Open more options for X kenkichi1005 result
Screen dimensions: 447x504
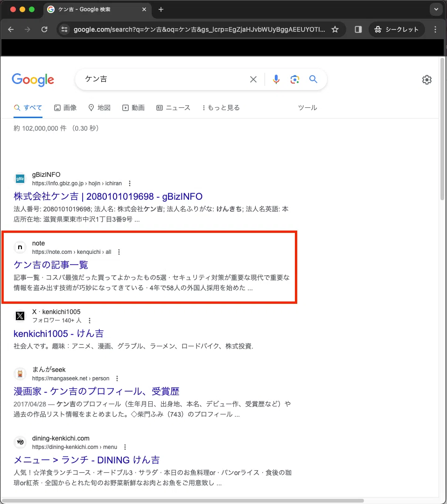(90, 321)
